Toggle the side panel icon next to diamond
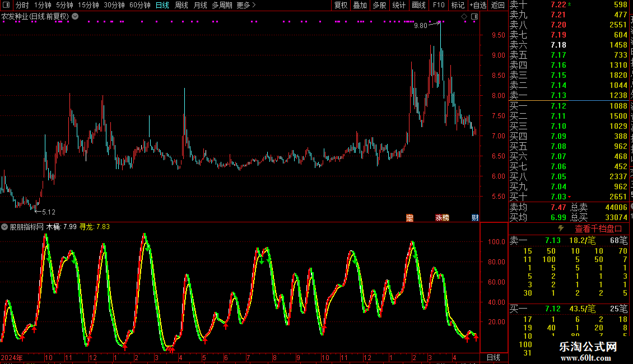The width and height of the screenshot is (633, 364). [474, 17]
